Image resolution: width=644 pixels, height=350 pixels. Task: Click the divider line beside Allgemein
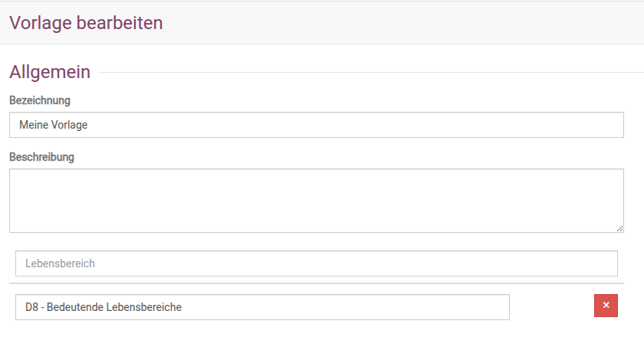coord(368,73)
